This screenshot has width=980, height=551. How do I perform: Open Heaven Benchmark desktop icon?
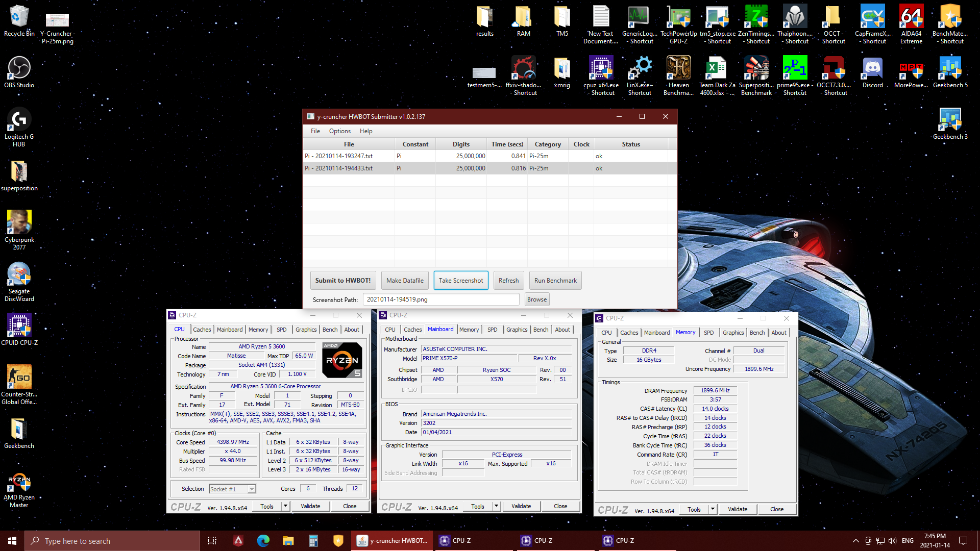click(x=679, y=76)
